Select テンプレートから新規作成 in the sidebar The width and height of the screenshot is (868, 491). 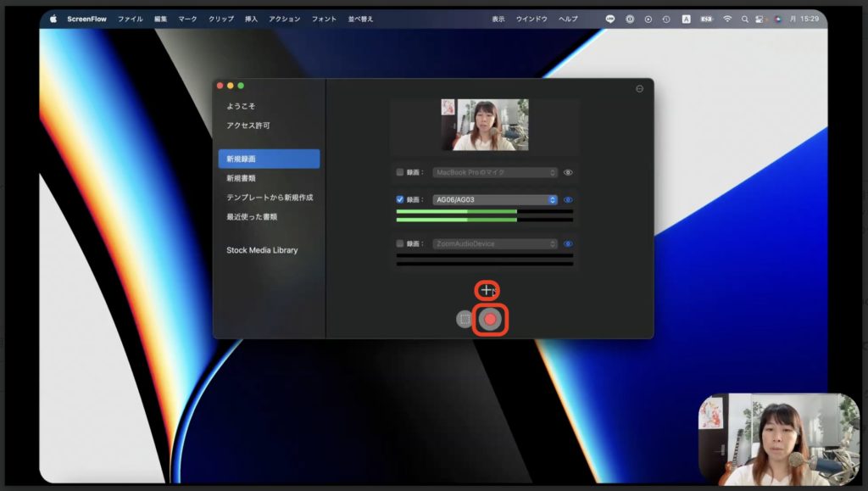tap(270, 198)
